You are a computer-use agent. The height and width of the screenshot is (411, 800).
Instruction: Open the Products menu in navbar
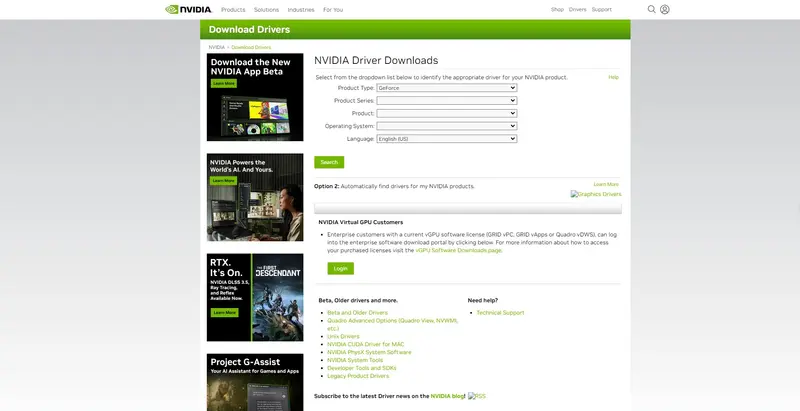pyautogui.click(x=233, y=9)
